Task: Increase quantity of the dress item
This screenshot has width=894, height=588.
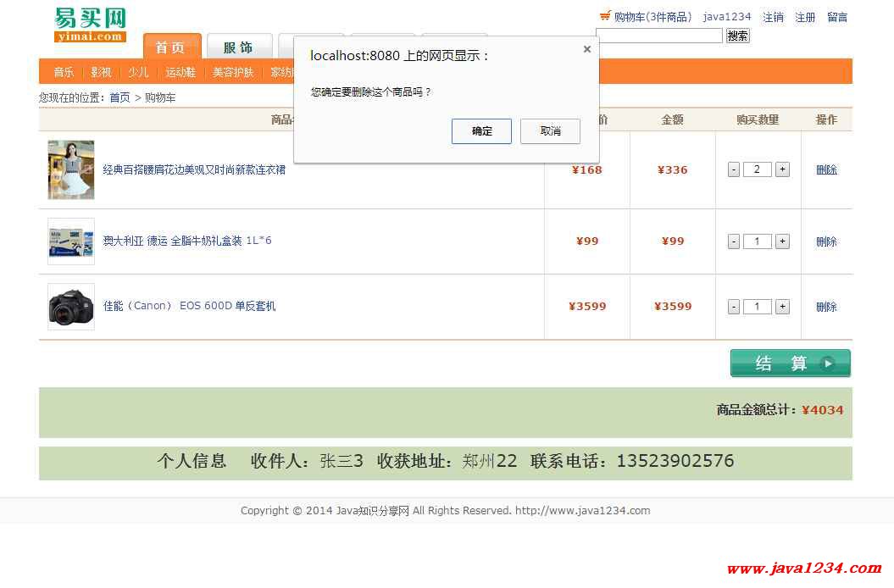Action: [782, 169]
